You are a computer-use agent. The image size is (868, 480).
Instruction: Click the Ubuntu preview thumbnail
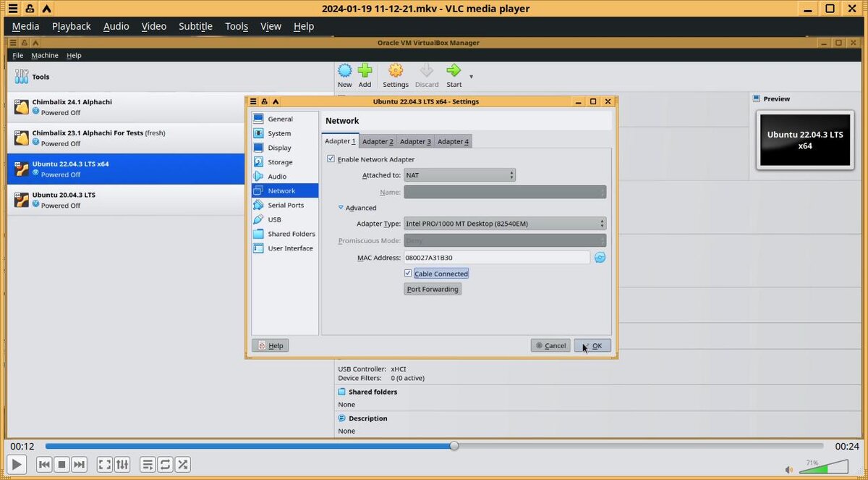pos(805,140)
